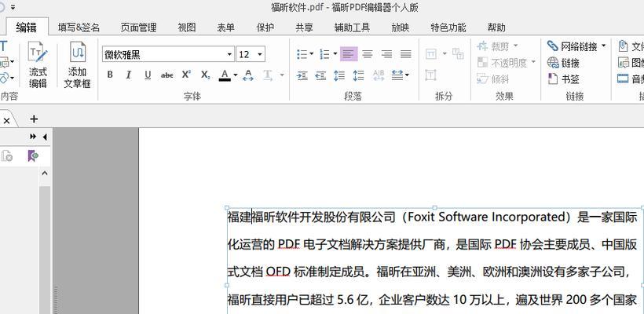Click the numbered list icon

(325, 54)
